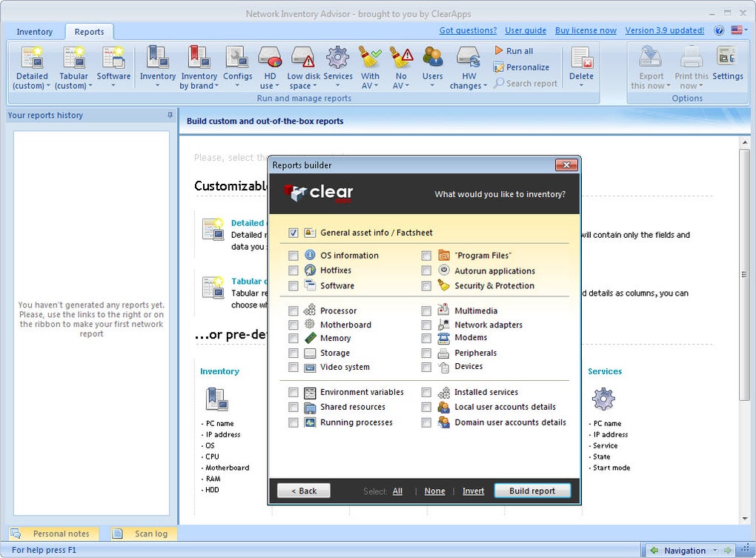Click Inventory computer icon in predefined reports
The image size is (756, 558).
pos(216,399)
